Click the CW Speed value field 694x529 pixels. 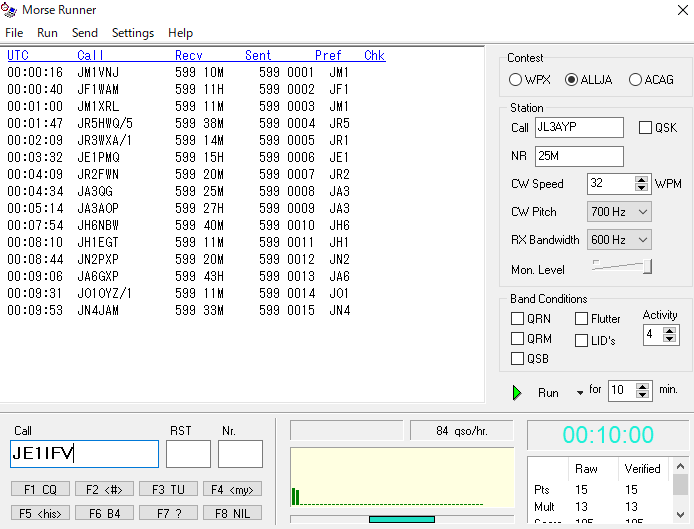(611, 184)
